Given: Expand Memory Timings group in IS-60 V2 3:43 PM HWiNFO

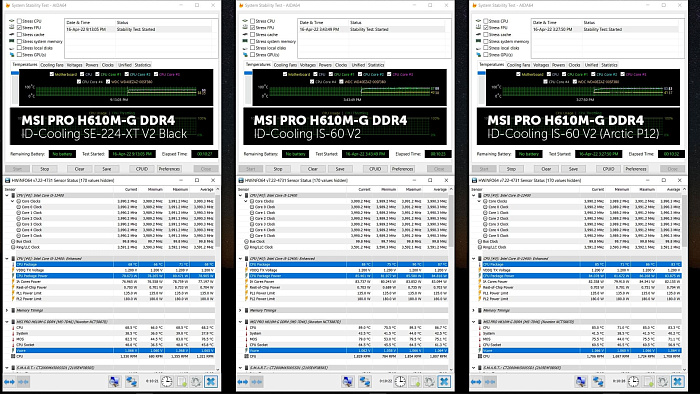Looking at the screenshot, I should 240,310.
